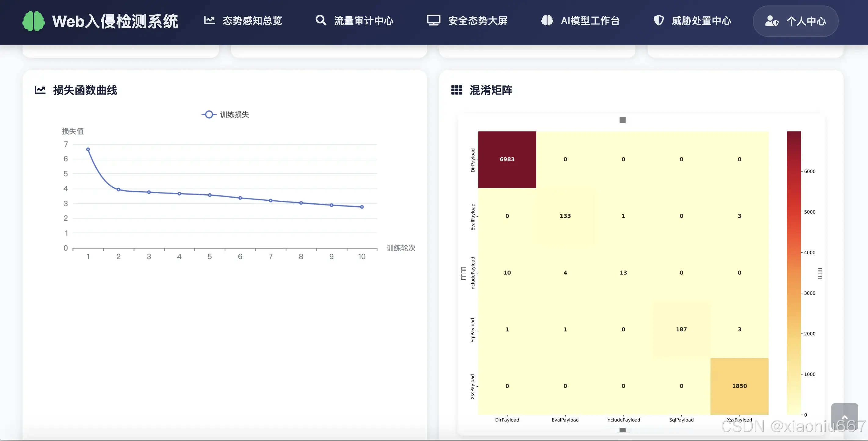Open the 流量审计中心 menu item

(363, 20)
